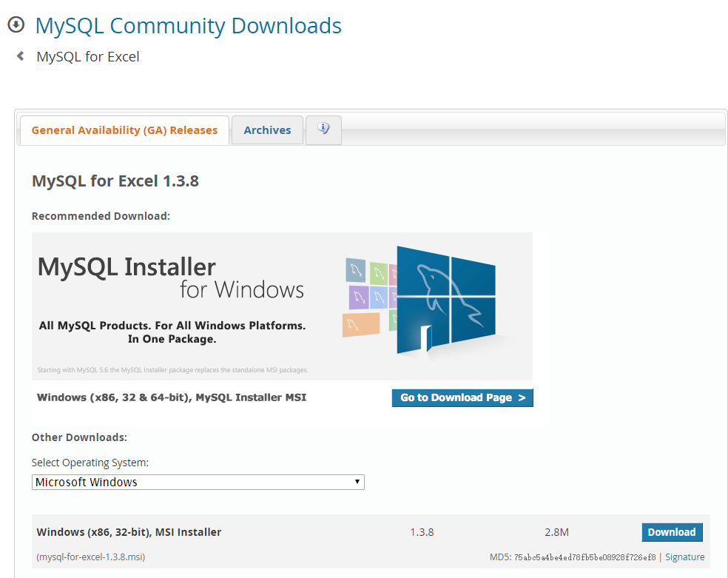Click the 1.3.8 version cell

pos(422,532)
